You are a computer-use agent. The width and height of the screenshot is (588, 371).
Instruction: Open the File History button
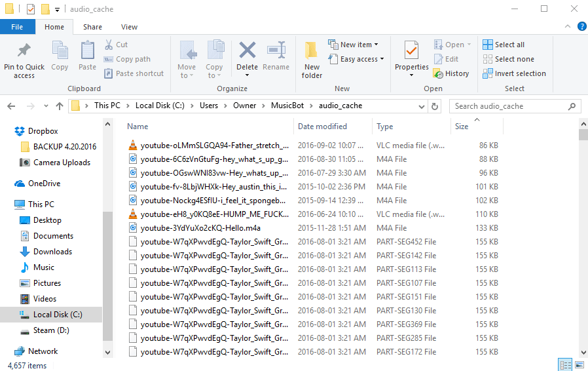451,73
